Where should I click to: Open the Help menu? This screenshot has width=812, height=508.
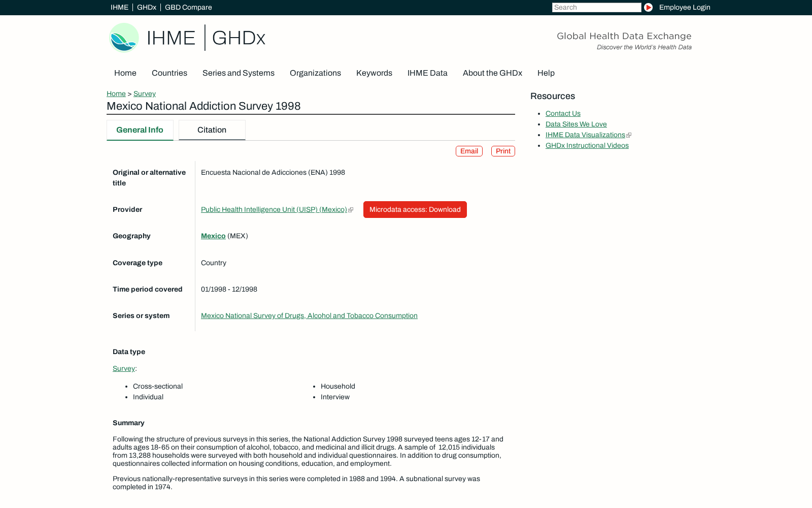coord(546,73)
